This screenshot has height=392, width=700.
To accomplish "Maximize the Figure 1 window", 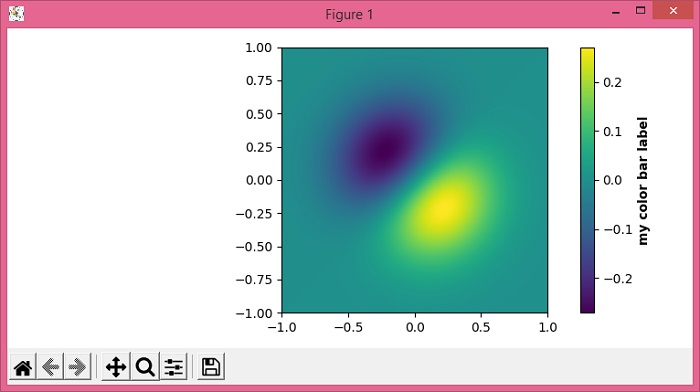I will (640, 11).
